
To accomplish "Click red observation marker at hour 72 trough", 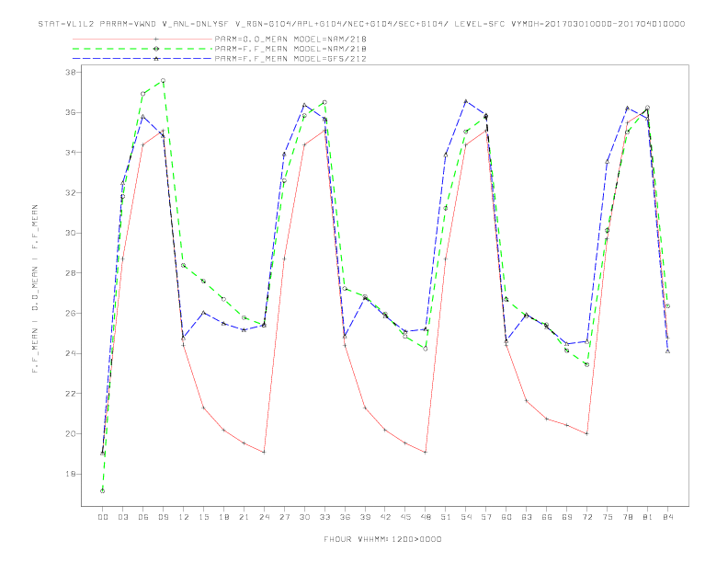I will (586, 434).
